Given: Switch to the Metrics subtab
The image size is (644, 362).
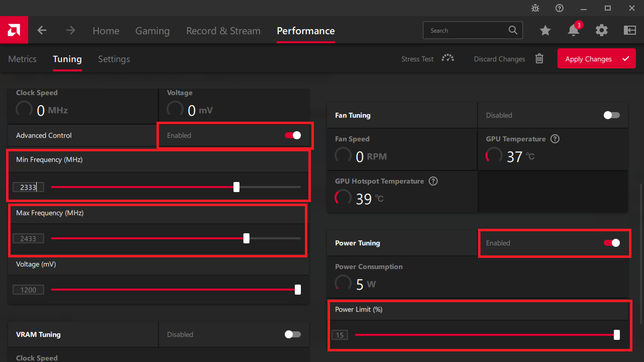Looking at the screenshot, I should tap(22, 59).
